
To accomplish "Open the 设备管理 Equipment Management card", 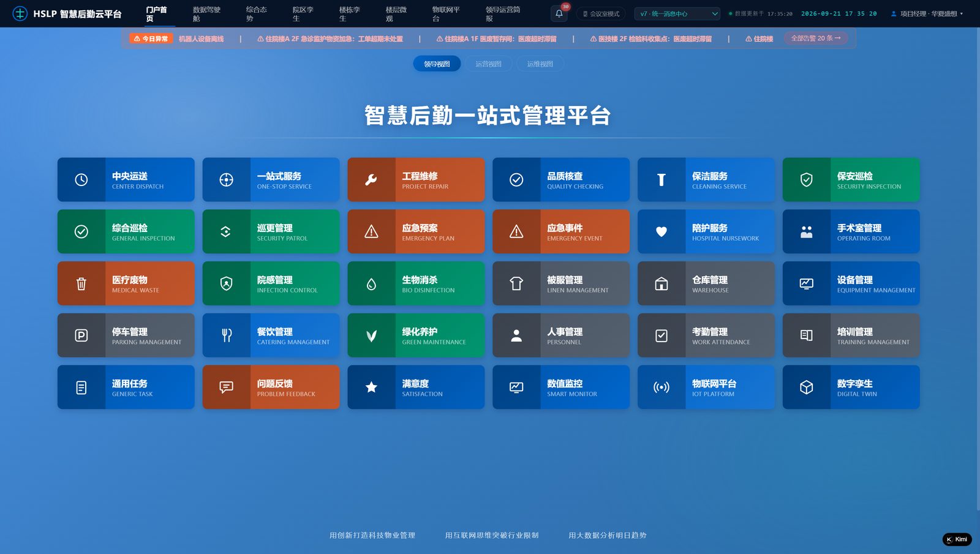I will tap(851, 283).
